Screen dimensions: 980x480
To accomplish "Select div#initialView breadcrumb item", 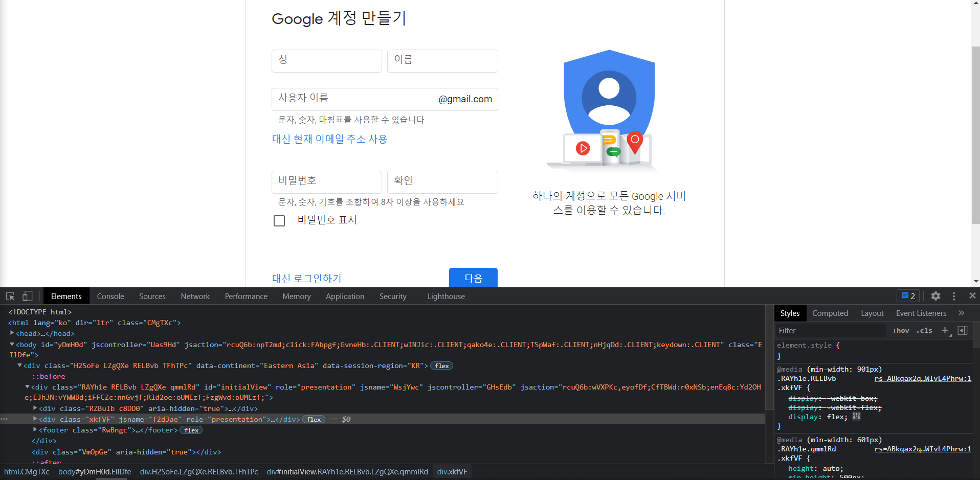I will point(347,472).
